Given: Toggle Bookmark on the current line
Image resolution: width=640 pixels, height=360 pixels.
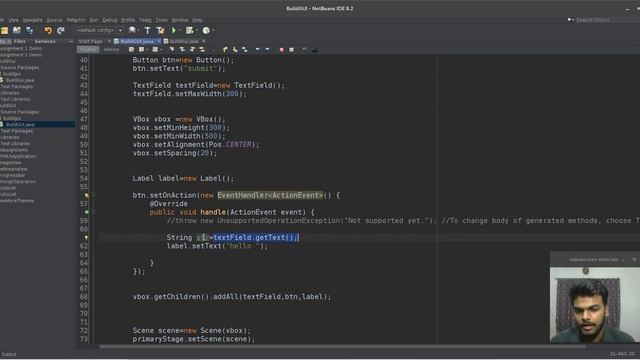Looking at the screenshot, I should coord(245,49).
